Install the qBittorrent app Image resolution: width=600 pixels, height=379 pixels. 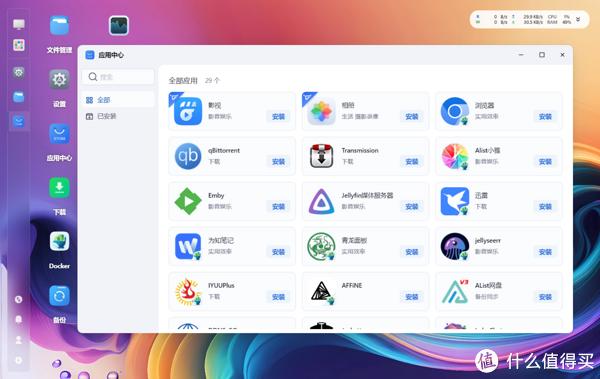coord(278,162)
